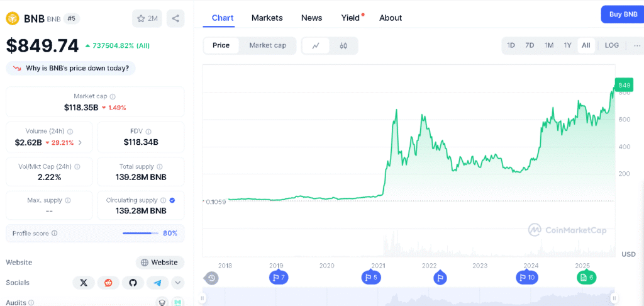Click the Max. supply info icon
This screenshot has width=644, height=306.
(x=68, y=201)
